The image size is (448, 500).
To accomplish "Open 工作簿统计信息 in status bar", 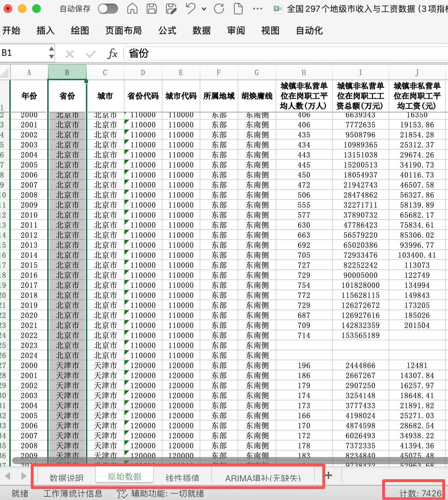I will 73,494.
